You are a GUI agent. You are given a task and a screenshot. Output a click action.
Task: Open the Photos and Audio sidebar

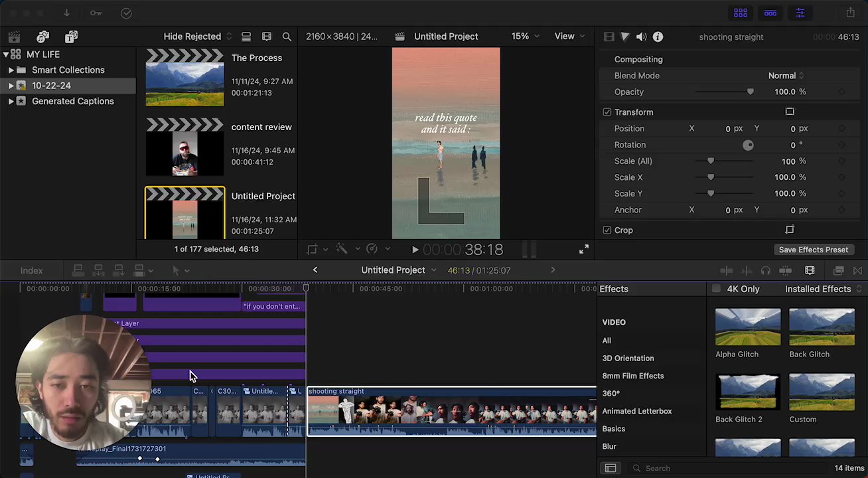[x=43, y=37]
